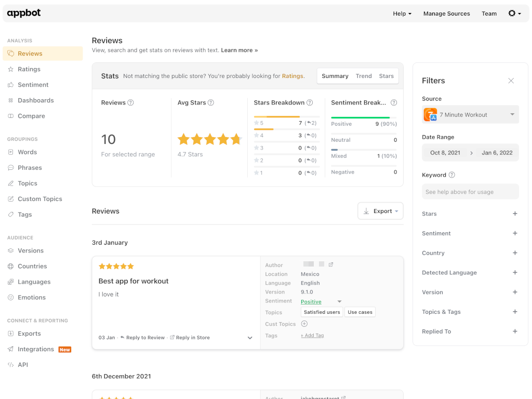
Task: Click the Keyword help icon in Filters
Action: click(x=452, y=175)
